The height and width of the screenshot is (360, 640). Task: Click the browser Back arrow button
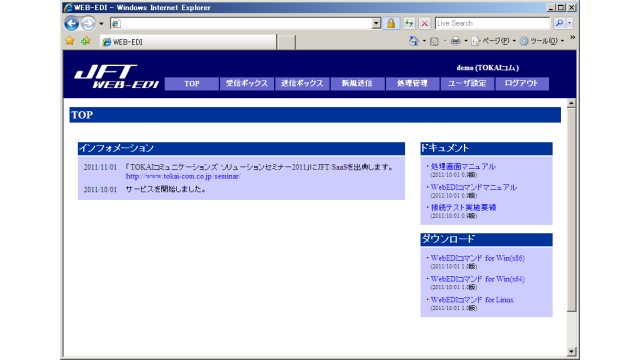coord(71,23)
